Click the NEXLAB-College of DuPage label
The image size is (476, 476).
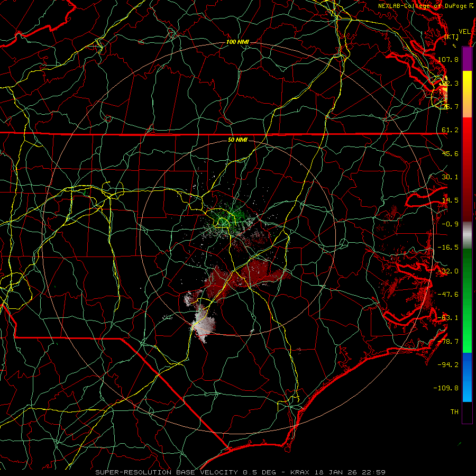[x=423, y=6]
